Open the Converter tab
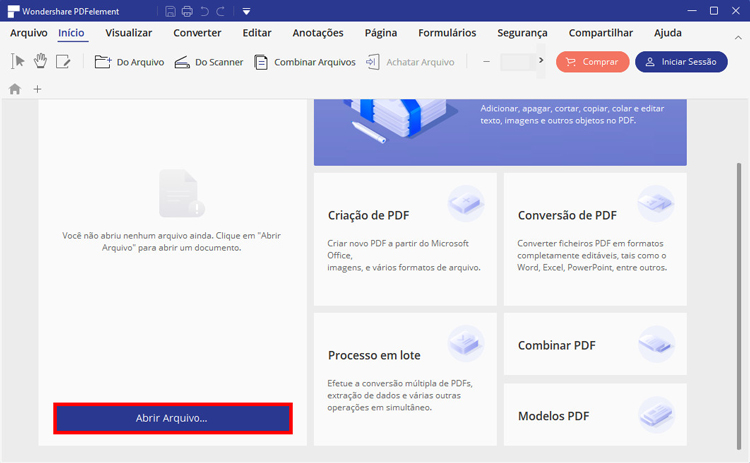750x463 pixels. 197,33
